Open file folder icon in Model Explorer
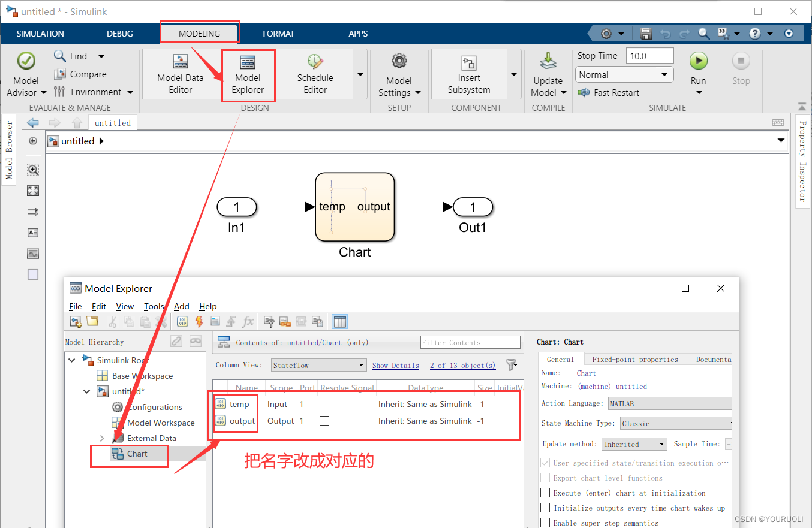 (92, 322)
